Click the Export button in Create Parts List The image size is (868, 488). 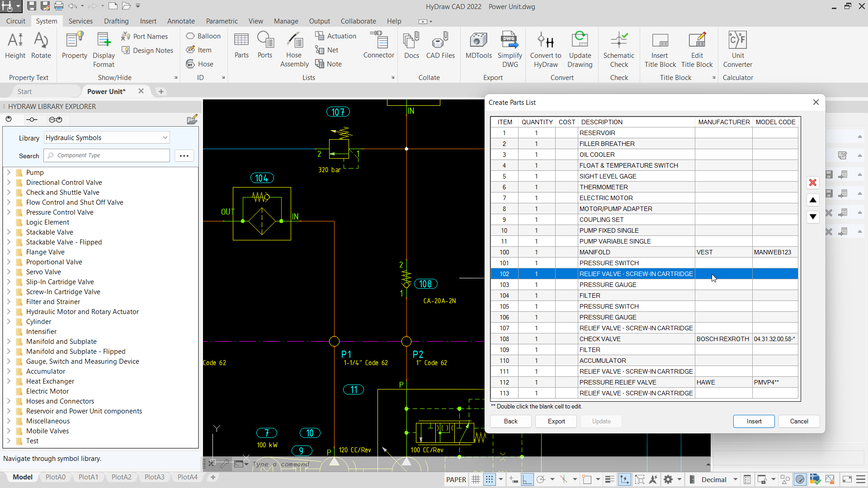[x=556, y=421]
